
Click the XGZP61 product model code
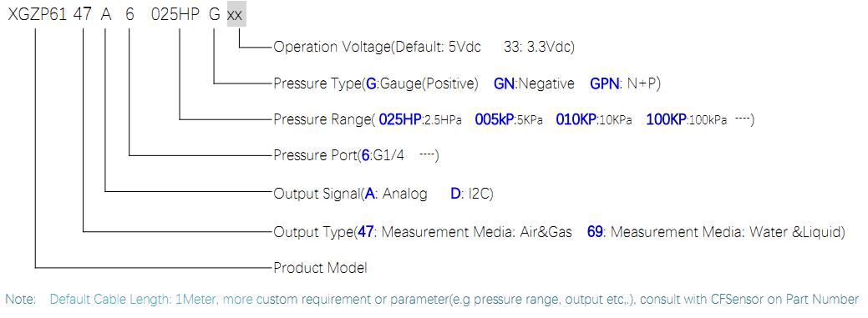click(37, 14)
